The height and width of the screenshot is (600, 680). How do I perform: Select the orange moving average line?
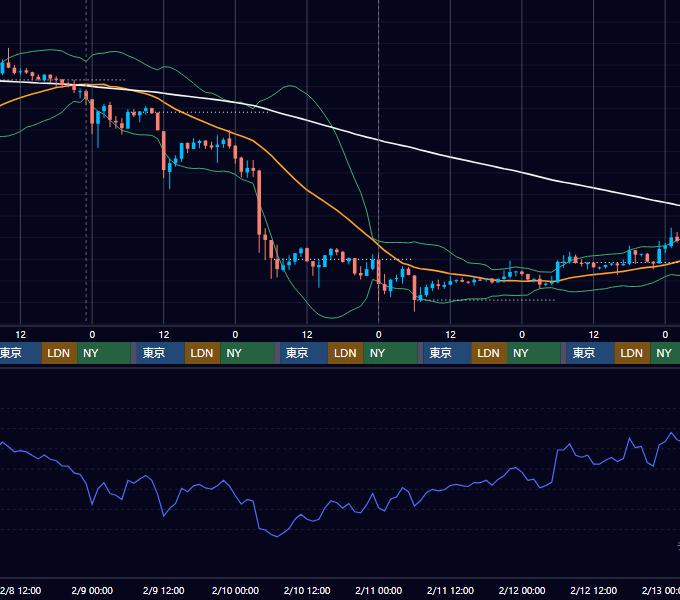coord(307,189)
